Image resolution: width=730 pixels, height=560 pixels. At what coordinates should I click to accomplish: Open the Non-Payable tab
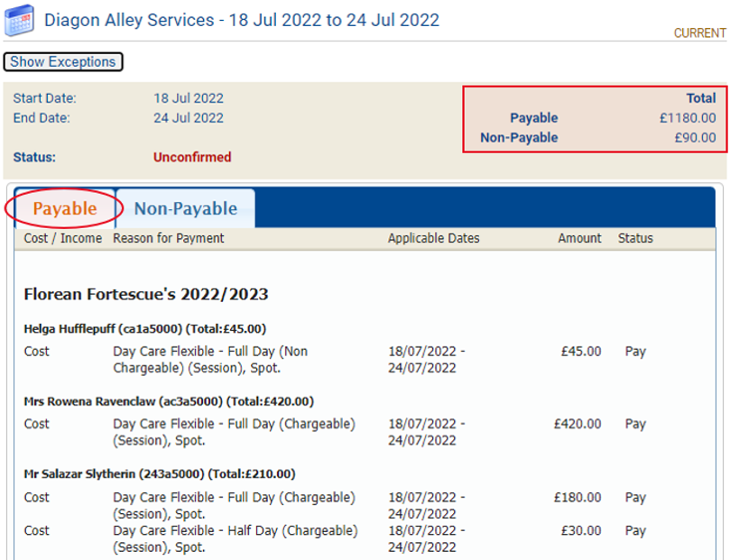[185, 208]
